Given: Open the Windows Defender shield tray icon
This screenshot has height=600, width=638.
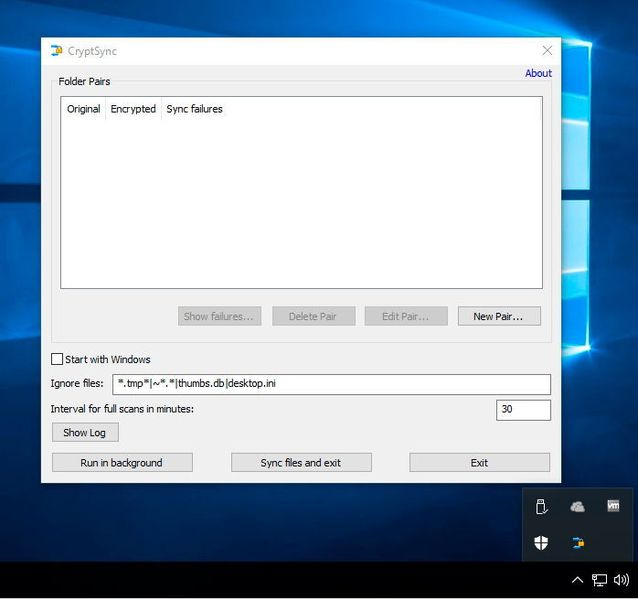Looking at the screenshot, I should (541, 542).
